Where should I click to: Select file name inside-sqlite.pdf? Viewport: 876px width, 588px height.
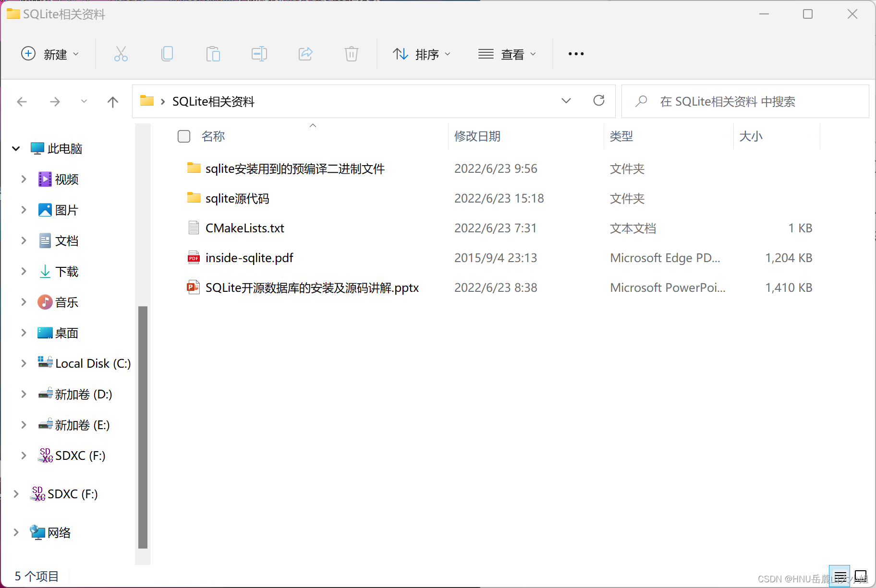(x=249, y=258)
